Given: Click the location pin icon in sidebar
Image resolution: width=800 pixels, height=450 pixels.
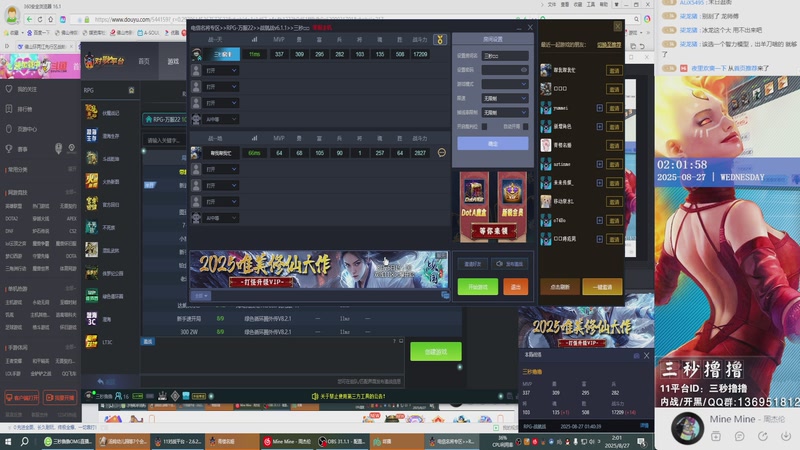Looking at the screenshot, I should (x=71, y=148).
